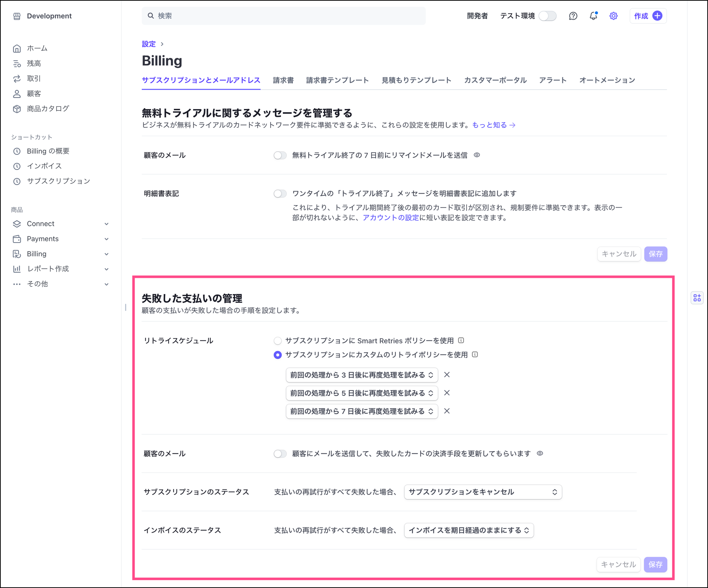The height and width of the screenshot is (588, 708).
Task: Open the サブスクリプションをキャンセル dropdown
Action: point(483,492)
